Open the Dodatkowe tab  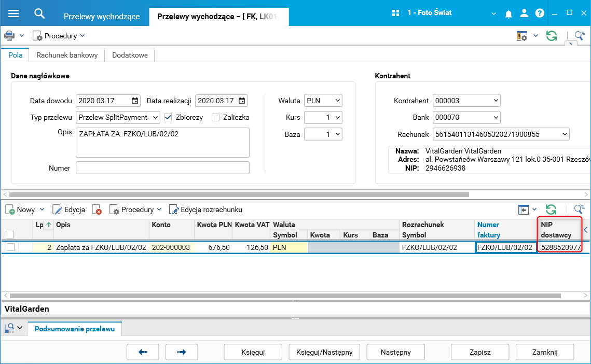130,55
